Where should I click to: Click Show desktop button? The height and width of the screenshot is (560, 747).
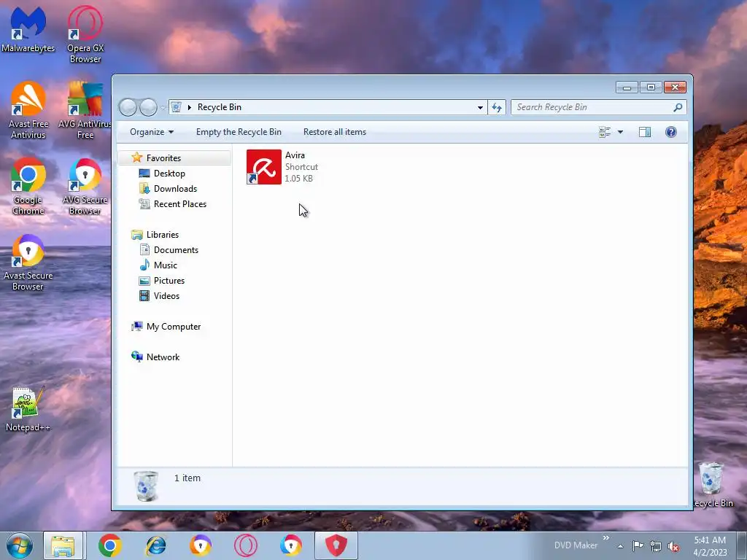point(742,545)
